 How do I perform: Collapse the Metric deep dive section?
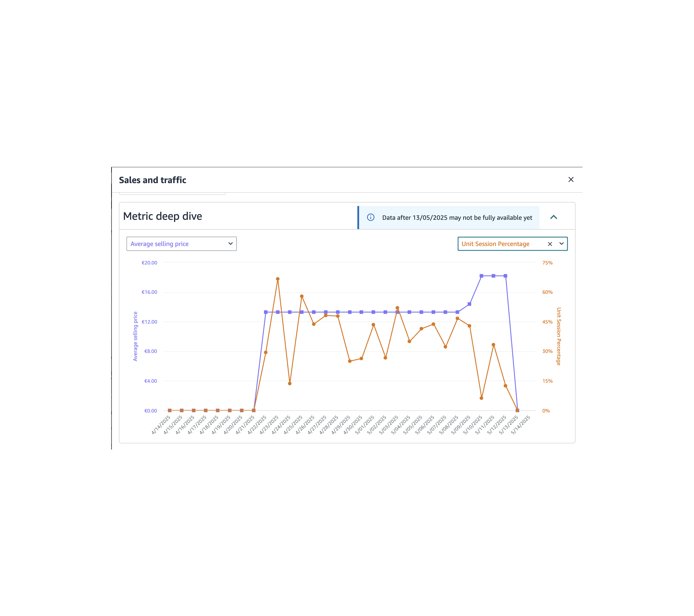tap(553, 217)
